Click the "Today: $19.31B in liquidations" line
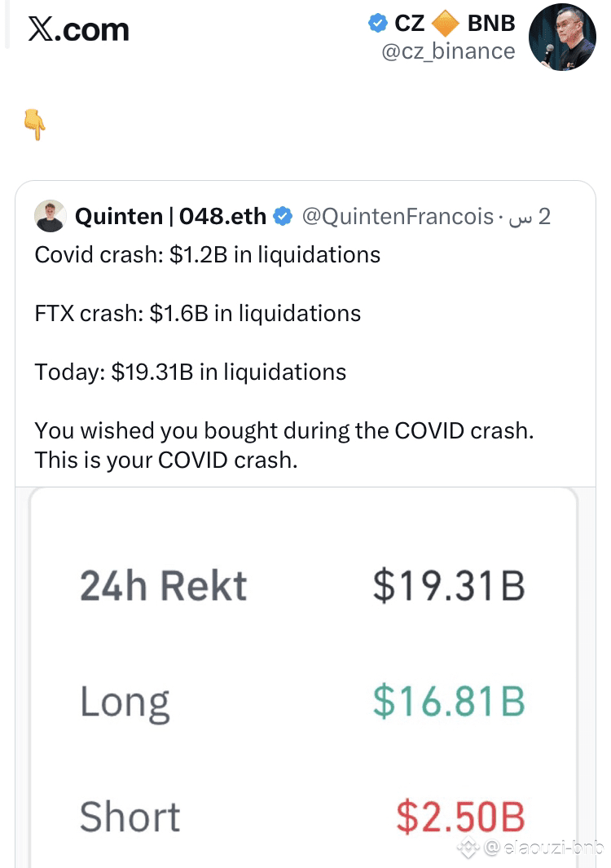Viewport: 611px width, 868px height. (190, 372)
